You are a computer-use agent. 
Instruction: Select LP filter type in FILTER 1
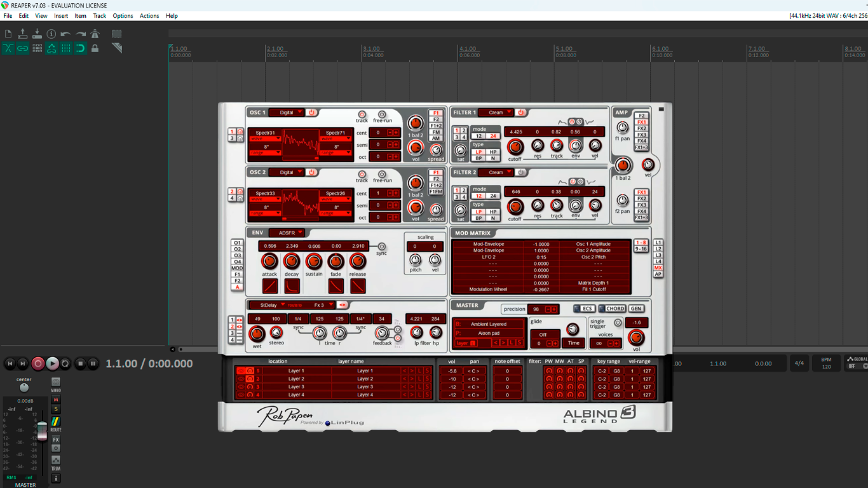478,152
